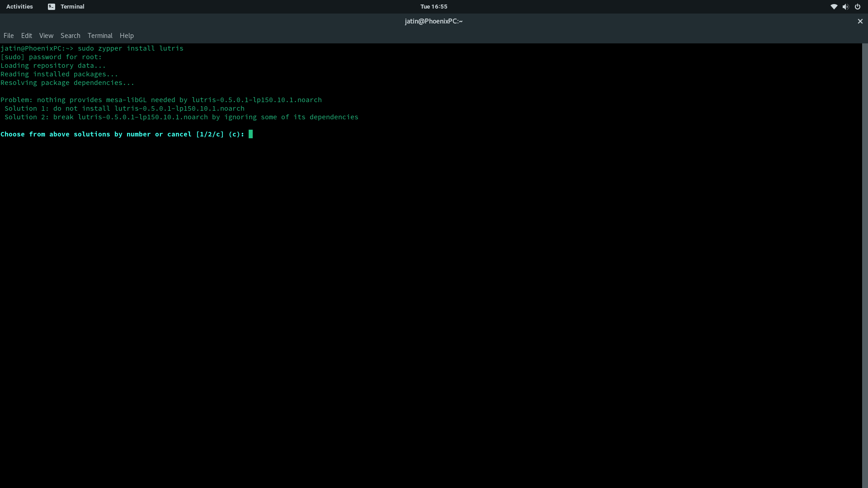The width and height of the screenshot is (868, 488).
Task: Open the Terminal menu
Action: point(100,36)
